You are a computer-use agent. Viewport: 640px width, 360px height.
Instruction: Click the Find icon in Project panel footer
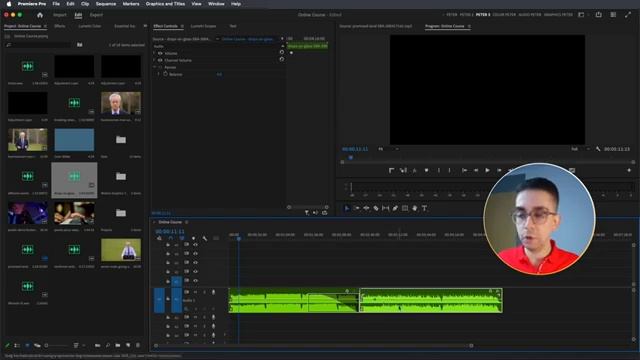click(x=108, y=345)
